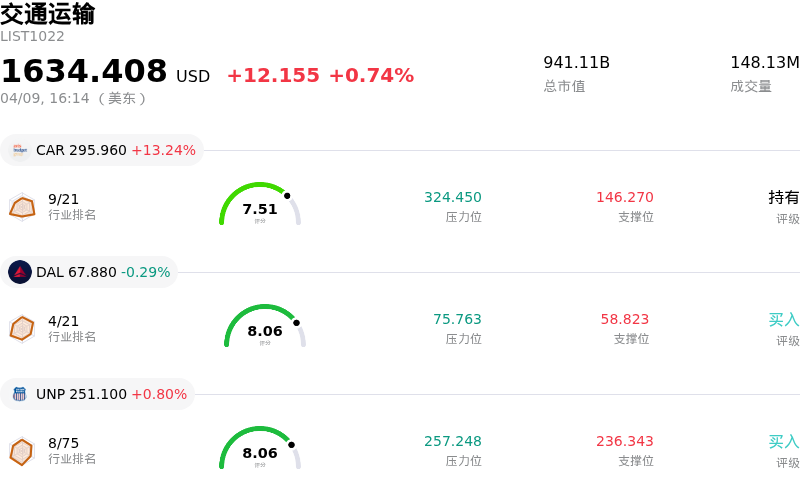The width and height of the screenshot is (800, 488).
Task: Click the 持有 rating for CAR
Action: (x=784, y=198)
